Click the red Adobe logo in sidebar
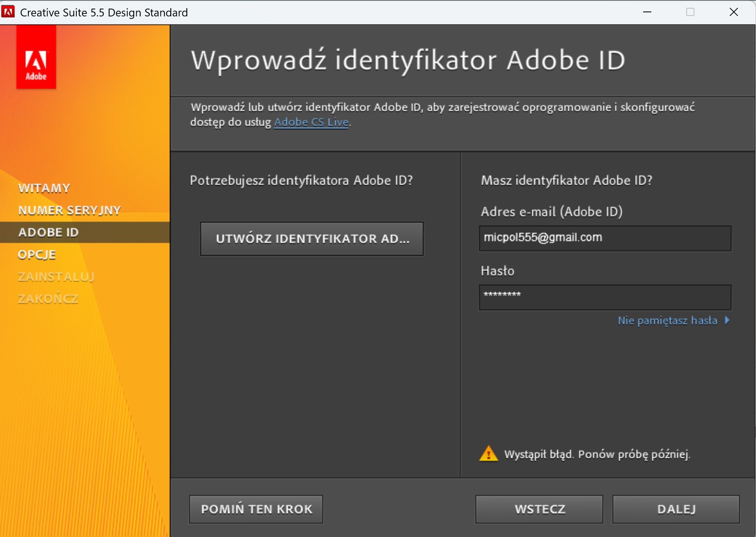This screenshot has width=756, height=537. tap(36, 57)
